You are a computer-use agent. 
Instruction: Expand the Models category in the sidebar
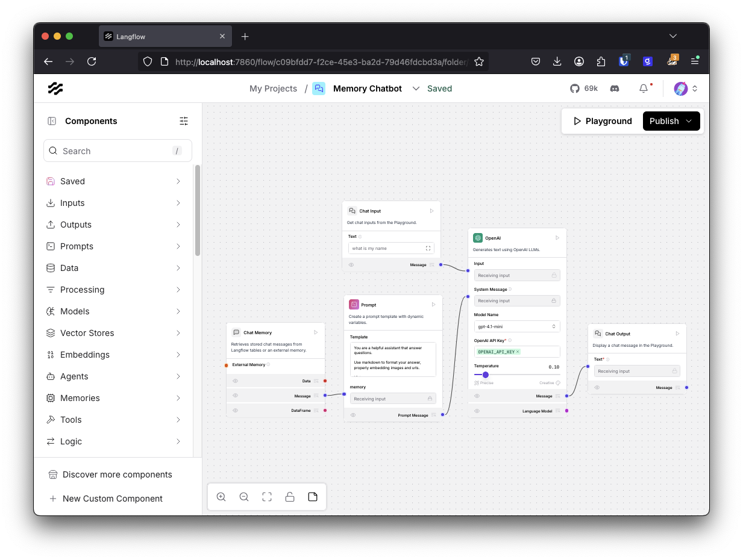coord(114,311)
